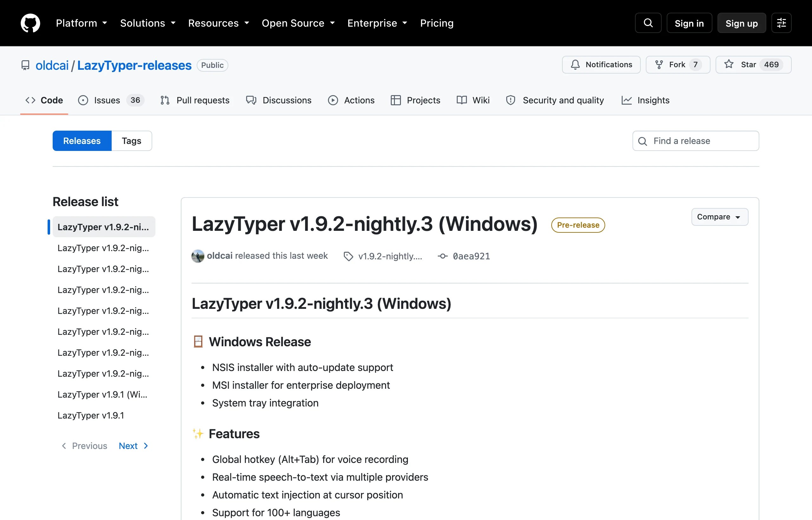Open the Pricing page

[x=437, y=23]
